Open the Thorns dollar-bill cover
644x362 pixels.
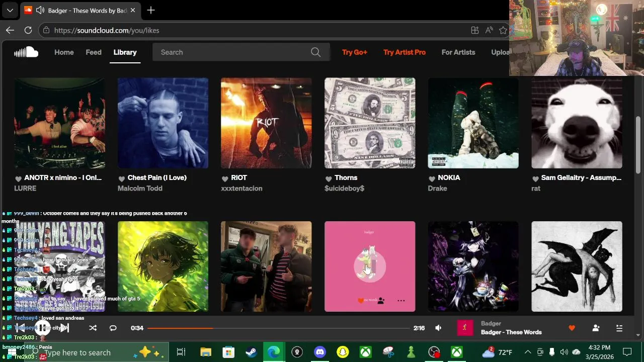click(370, 123)
